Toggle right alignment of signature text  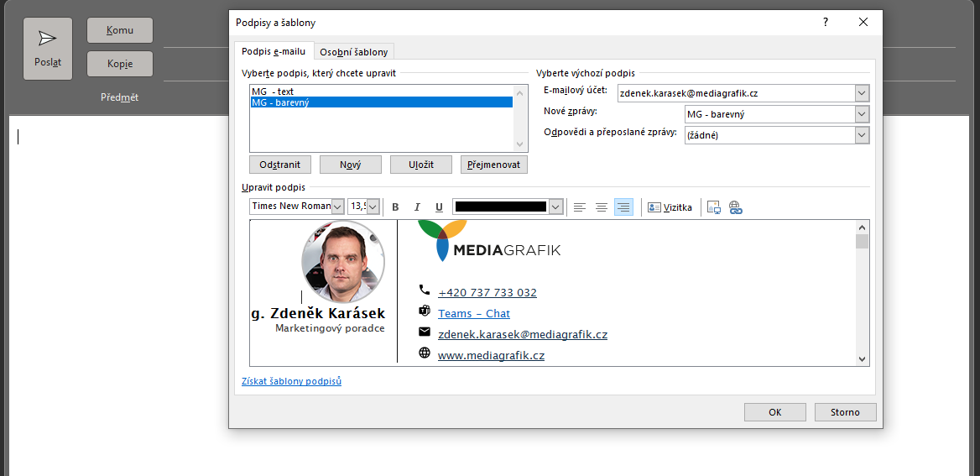click(623, 207)
